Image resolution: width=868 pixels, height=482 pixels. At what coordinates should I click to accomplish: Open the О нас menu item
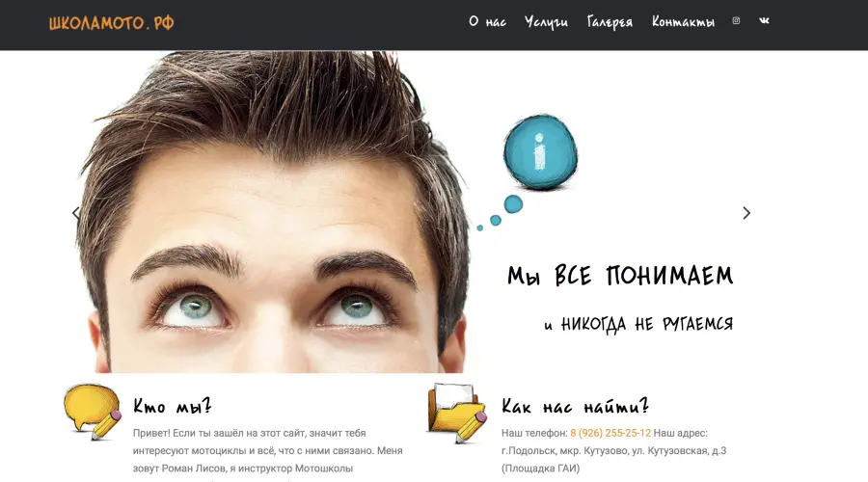pyautogui.click(x=487, y=22)
